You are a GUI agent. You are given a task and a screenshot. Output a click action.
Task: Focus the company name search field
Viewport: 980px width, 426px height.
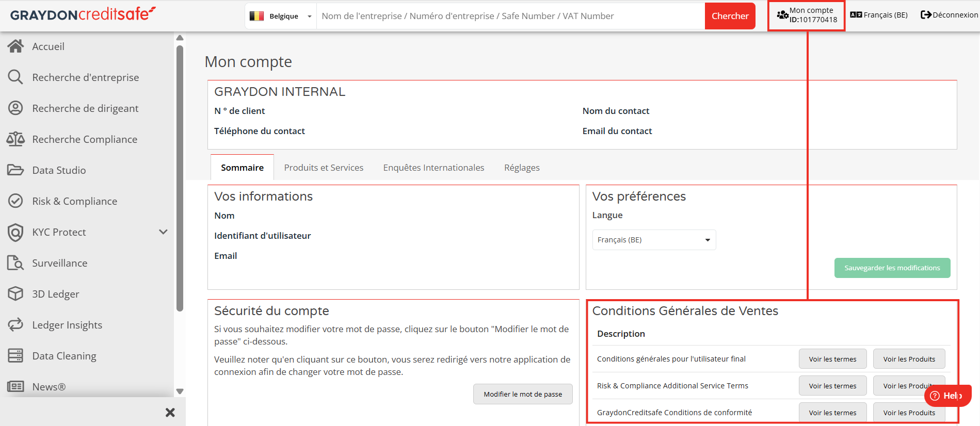point(510,16)
